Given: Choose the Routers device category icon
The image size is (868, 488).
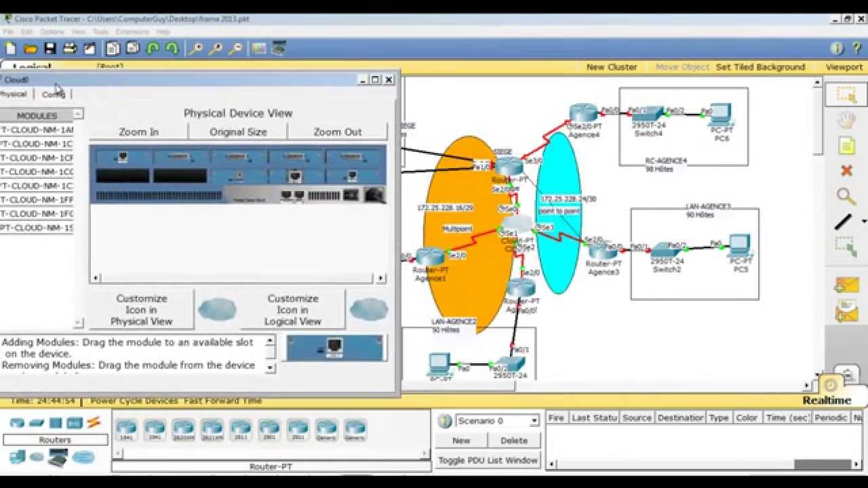Looking at the screenshot, I should coord(17,423).
